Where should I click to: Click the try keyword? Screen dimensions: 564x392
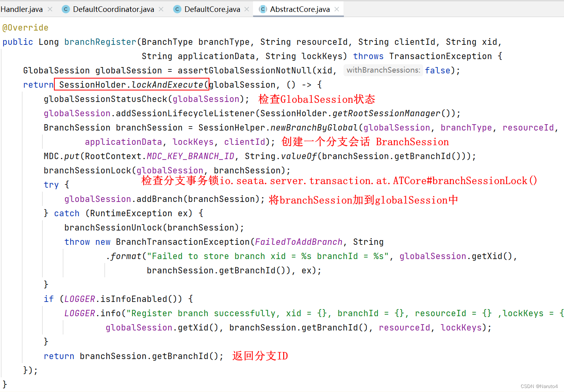tap(51, 185)
